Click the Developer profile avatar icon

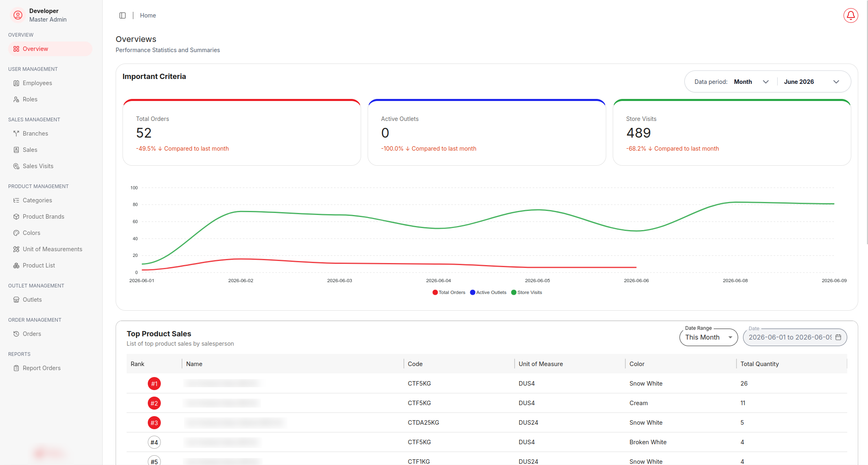pos(18,15)
